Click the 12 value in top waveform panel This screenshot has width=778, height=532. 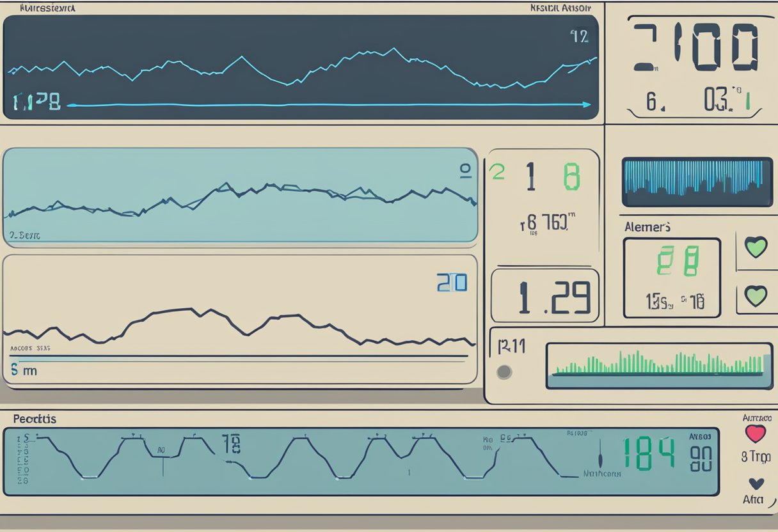(579, 36)
